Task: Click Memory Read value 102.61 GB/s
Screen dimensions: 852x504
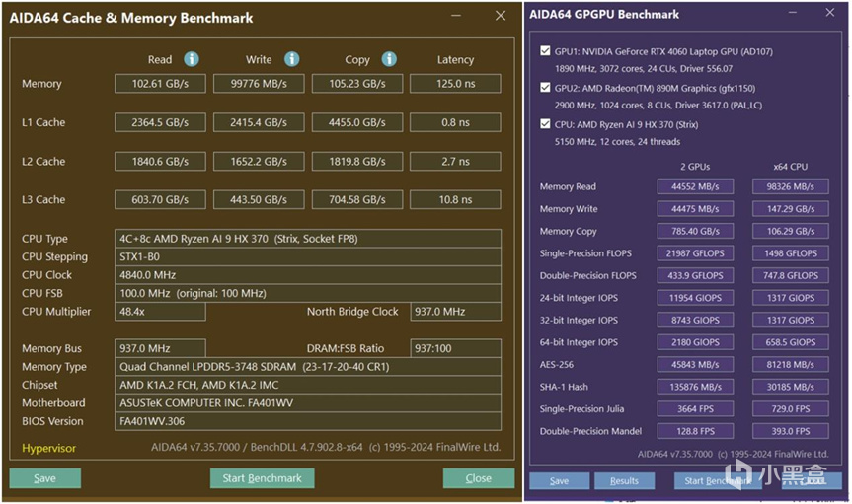Action: tap(160, 84)
